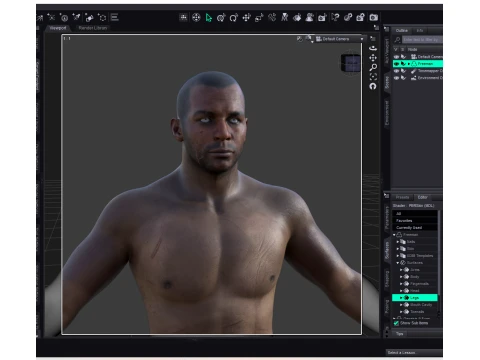The width and height of the screenshot is (480, 360).
Task: Toggle visibility eye of Environment row
Action: (x=396, y=78)
